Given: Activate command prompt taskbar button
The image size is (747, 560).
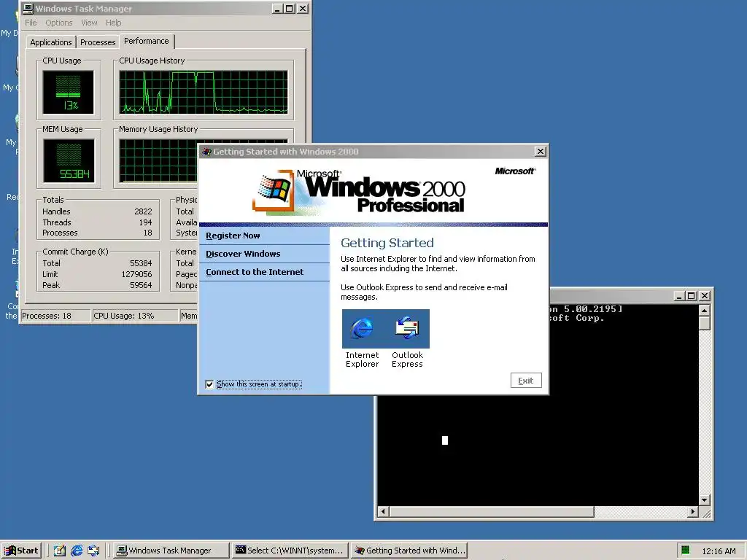Looking at the screenshot, I should [290, 551].
